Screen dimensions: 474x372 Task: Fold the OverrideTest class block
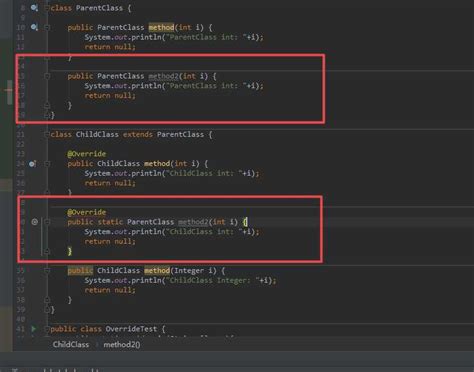pyautogui.click(x=47, y=329)
